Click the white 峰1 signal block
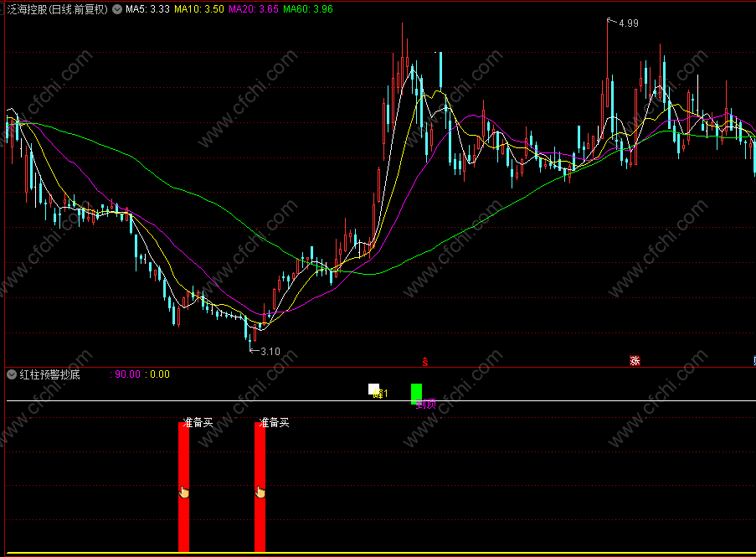 (x=373, y=389)
